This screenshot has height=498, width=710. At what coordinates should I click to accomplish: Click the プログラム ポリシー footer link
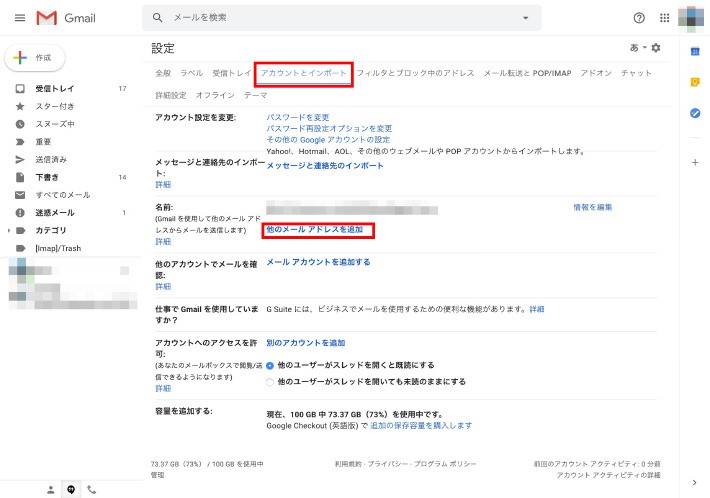(445, 464)
